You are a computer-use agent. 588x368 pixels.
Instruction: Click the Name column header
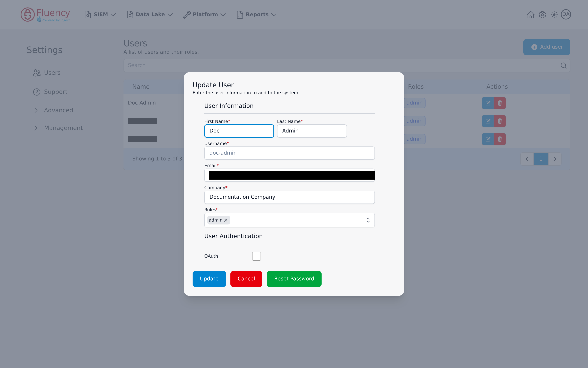point(141,87)
